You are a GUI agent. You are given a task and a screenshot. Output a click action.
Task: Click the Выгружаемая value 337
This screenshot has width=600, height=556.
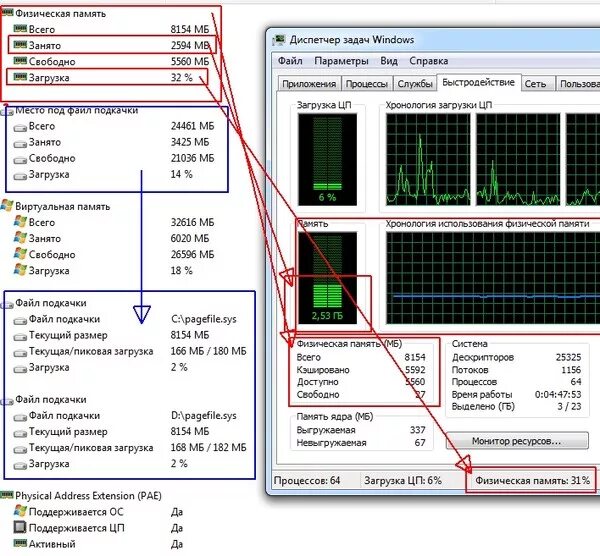tap(417, 430)
